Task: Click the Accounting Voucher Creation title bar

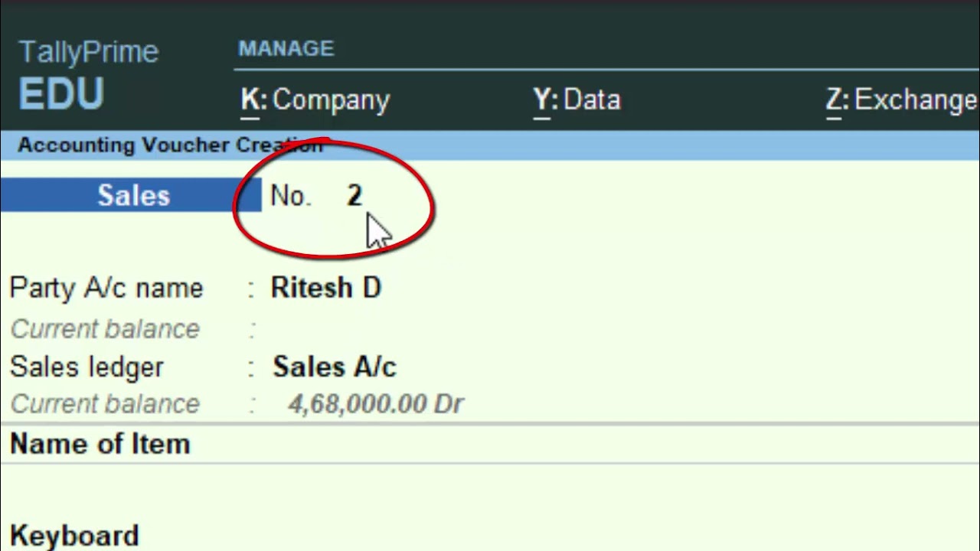Action: click(168, 145)
